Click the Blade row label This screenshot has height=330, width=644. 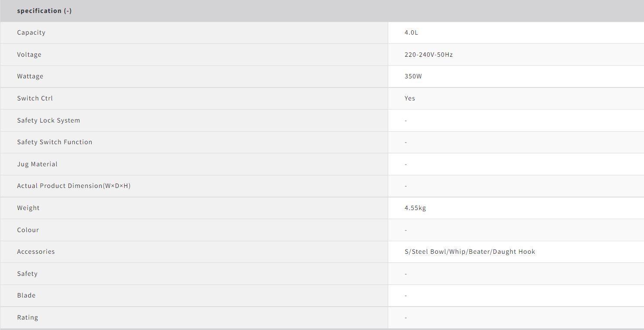(x=26, y=295)
